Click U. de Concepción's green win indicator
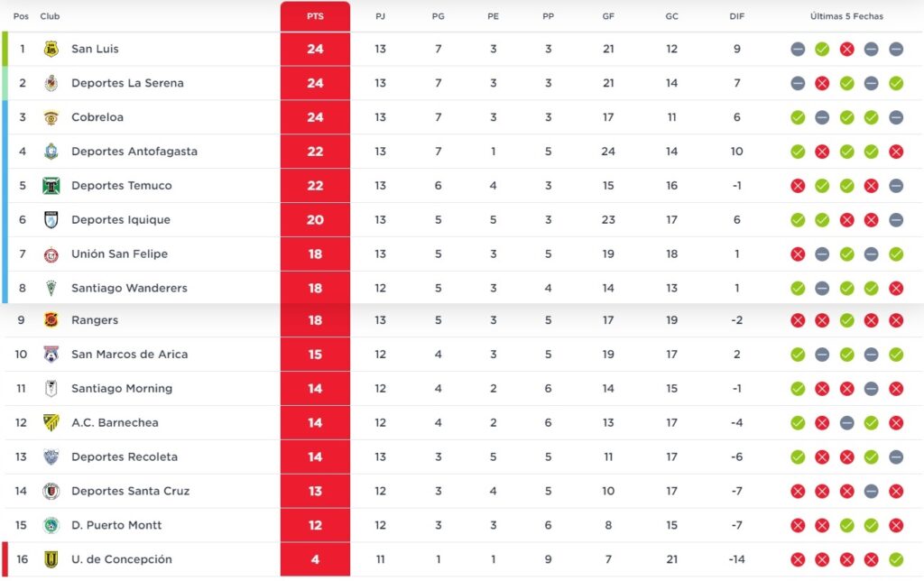This screenshot has width=924, height=581. [895, 559]
